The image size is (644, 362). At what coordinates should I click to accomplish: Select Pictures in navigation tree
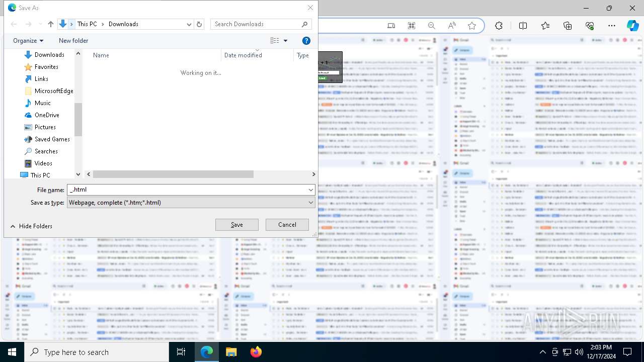45,127
